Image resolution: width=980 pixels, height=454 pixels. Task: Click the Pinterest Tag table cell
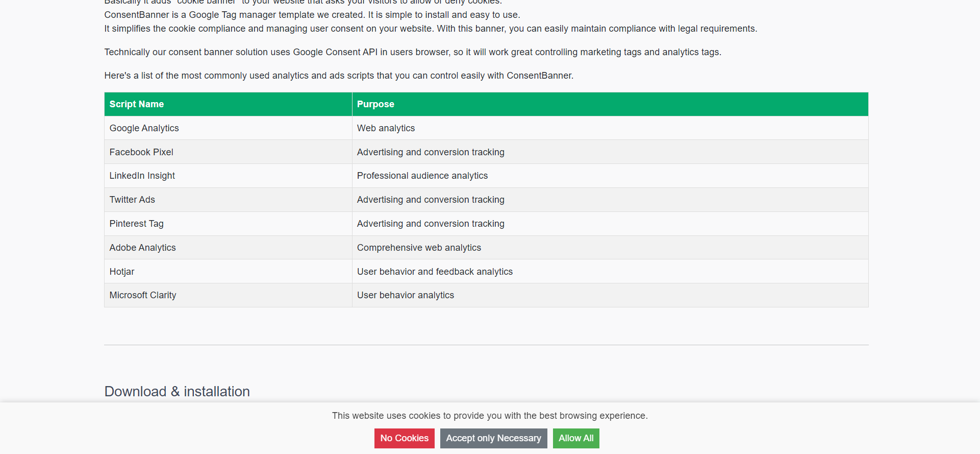228,224
